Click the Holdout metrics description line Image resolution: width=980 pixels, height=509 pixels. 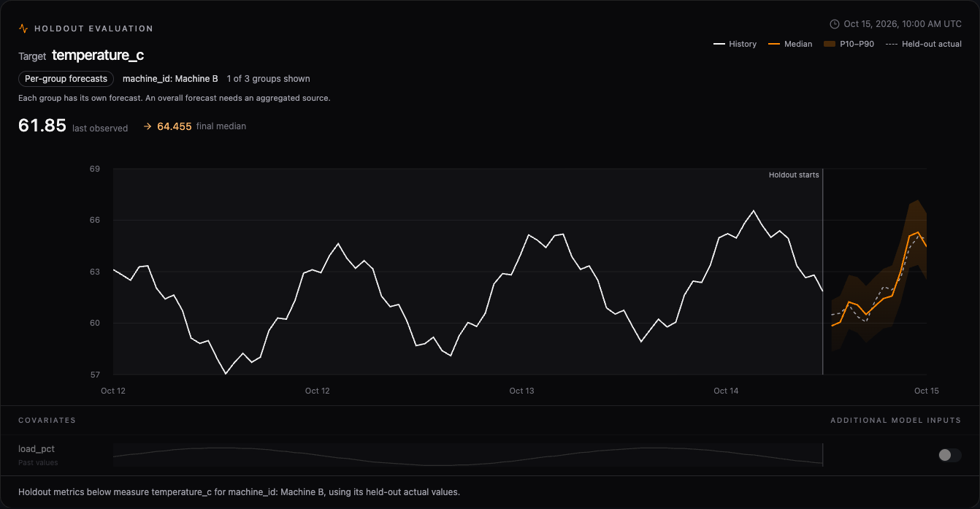(240, 492)
